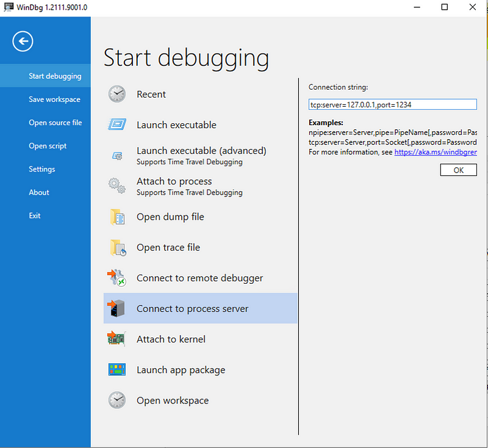Click the Launch app package icon
Screen dimensions: 488x448
pyautogui.click(x=117, y=369)
